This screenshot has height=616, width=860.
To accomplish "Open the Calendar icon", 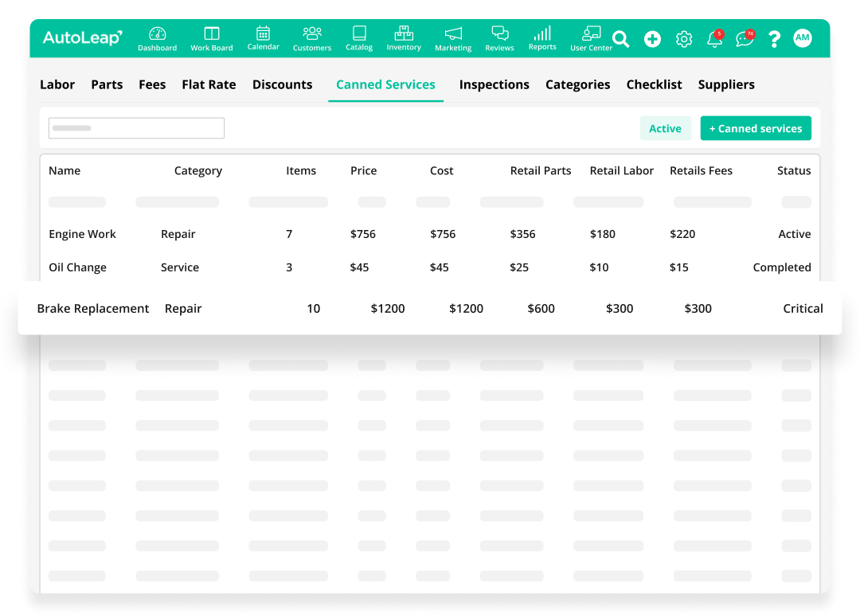I will 264,33.
